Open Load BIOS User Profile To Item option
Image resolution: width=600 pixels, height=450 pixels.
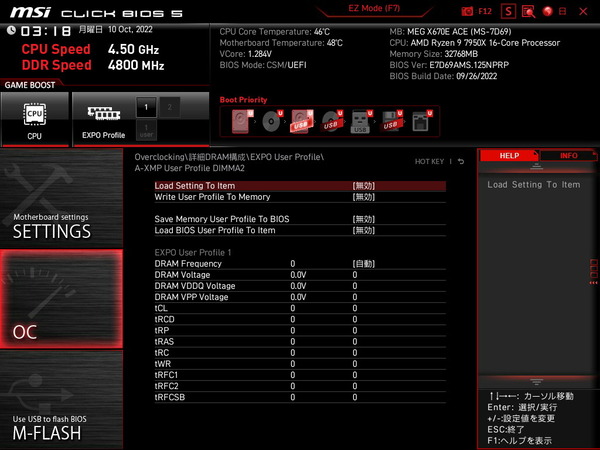300,230
